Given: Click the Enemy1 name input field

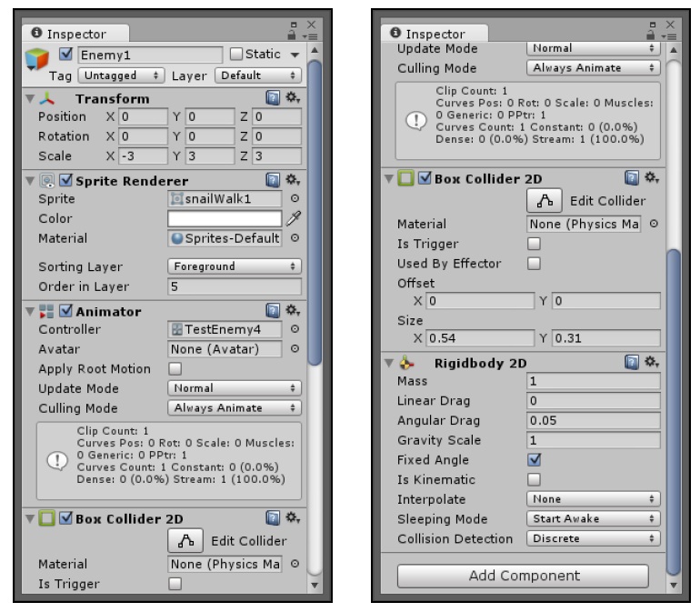Looking at the screenshot, I should click(x=150, y=55).
